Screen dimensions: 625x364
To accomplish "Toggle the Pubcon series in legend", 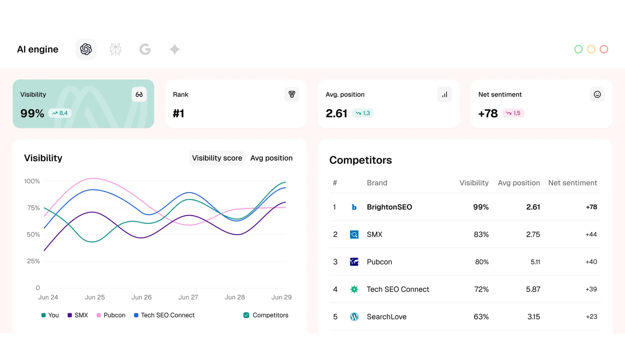I will click(111, 315).
